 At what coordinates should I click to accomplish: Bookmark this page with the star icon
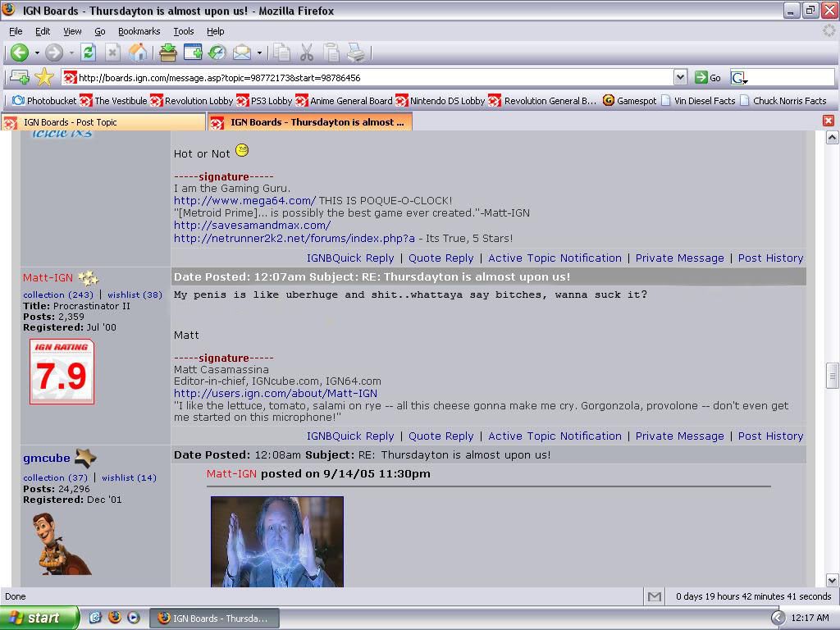pyautogui.click(x=44, y=77)
